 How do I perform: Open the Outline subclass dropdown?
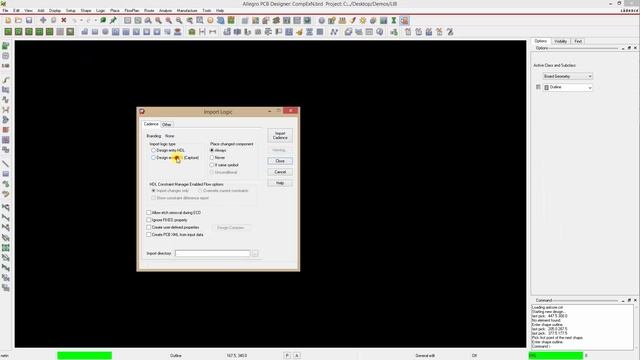click(x=567, y=87)
